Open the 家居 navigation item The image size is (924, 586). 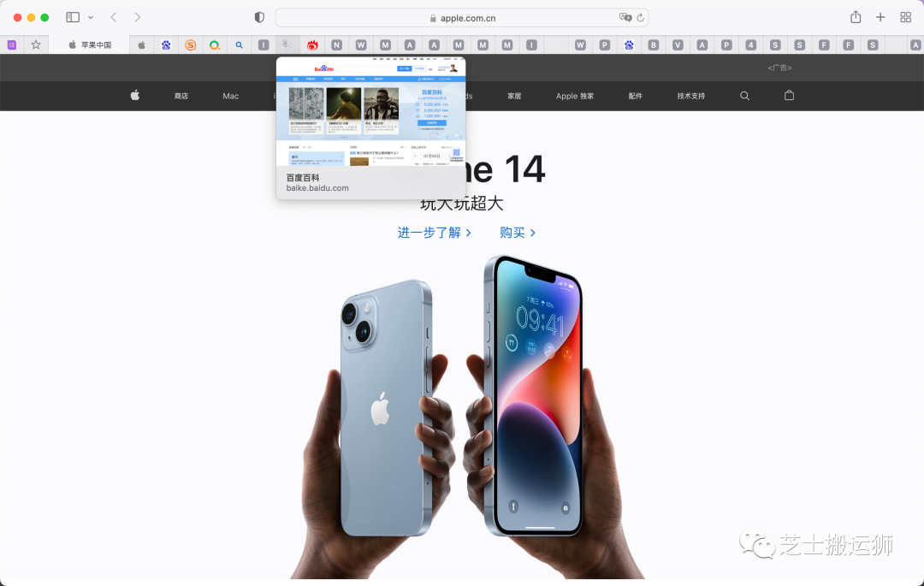(514, 96)
